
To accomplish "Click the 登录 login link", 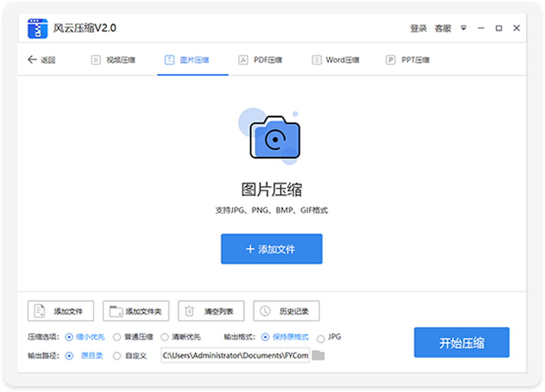I will [x=418, y=29].
